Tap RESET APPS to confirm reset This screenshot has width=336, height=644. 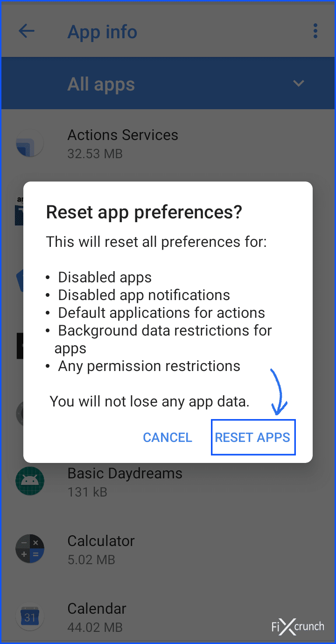click(252, 437)
